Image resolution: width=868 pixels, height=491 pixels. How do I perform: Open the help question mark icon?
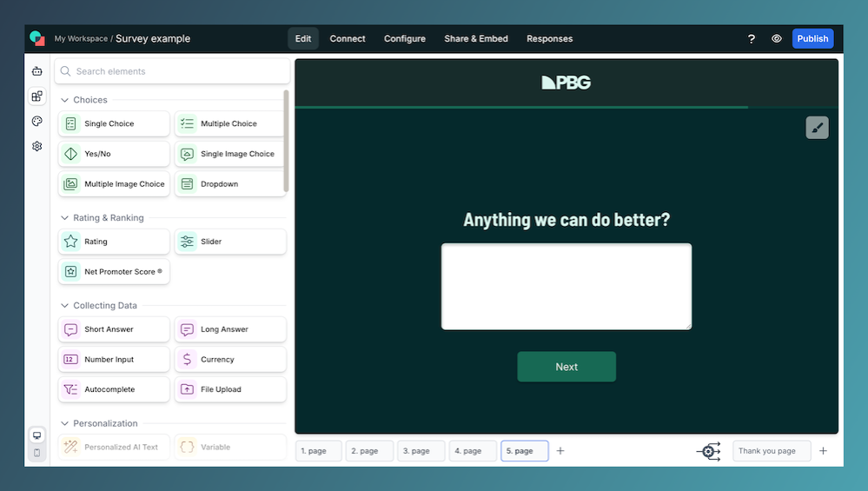[x=752, y=39]
